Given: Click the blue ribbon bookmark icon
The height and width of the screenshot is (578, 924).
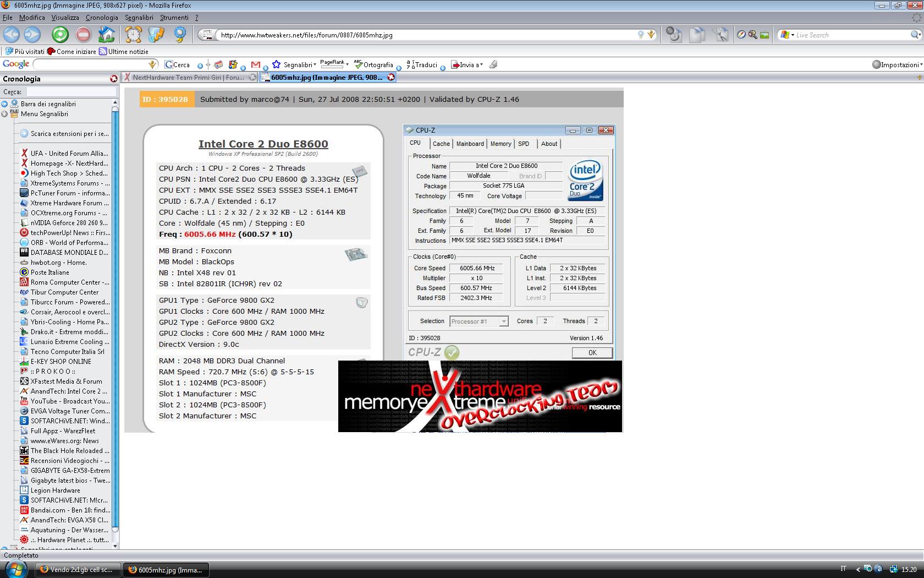Looking at the screenshot, I should [180, 35].
